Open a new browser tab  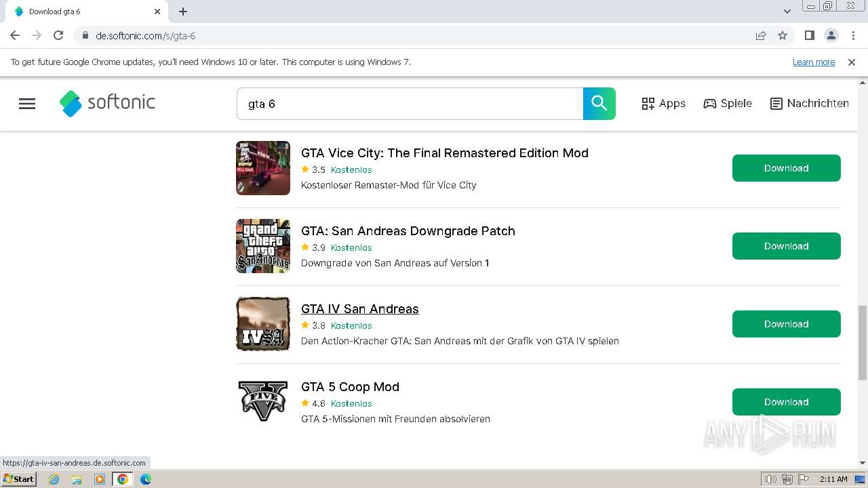point(183,12)
